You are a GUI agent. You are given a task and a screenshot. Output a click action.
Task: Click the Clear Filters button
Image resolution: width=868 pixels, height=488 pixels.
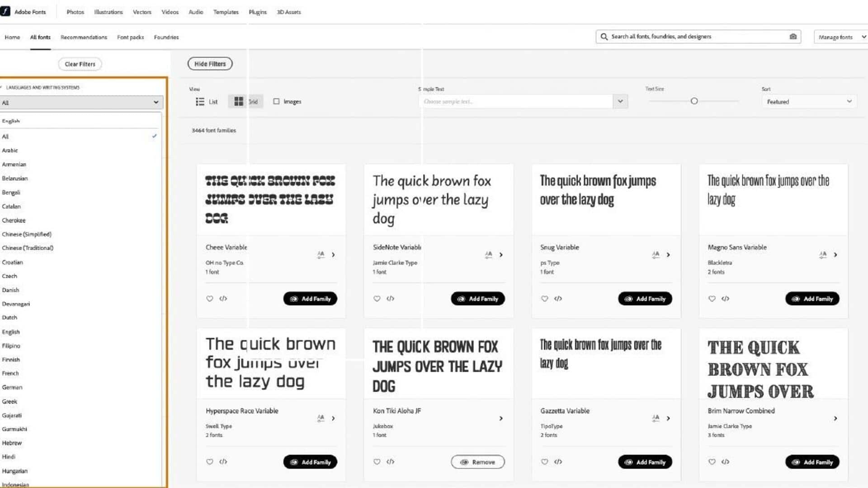(80, 64)
